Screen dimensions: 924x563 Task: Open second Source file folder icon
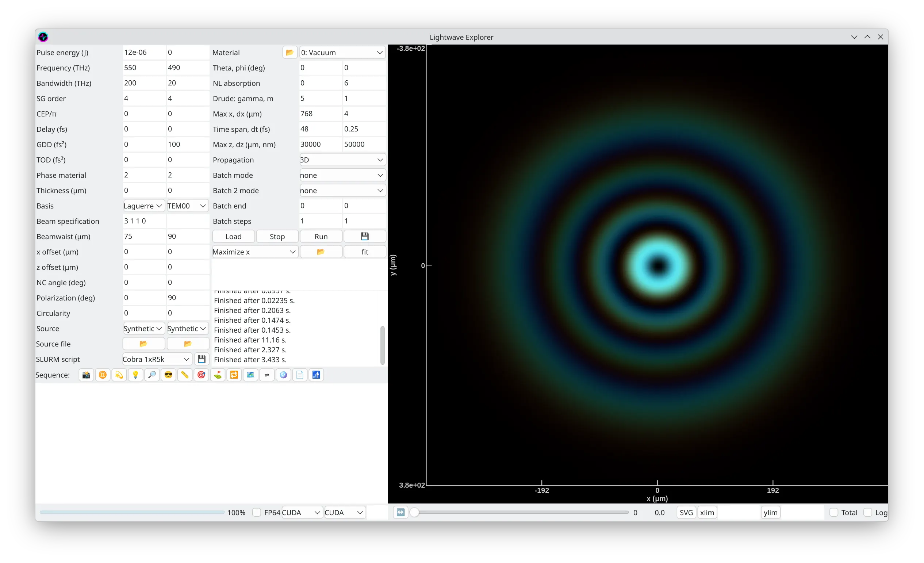coord(188,344)
